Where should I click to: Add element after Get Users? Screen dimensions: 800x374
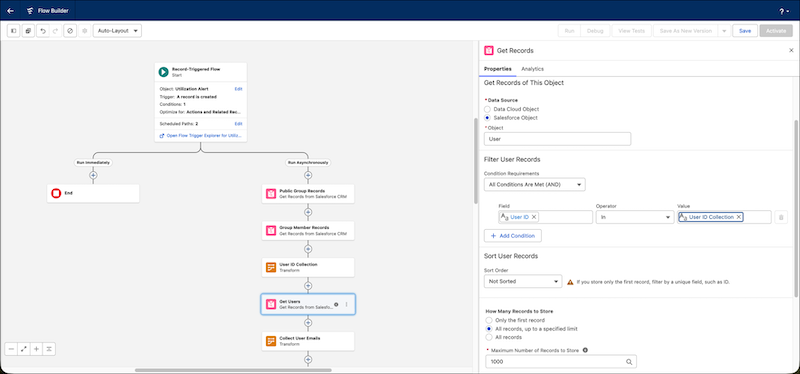pyautogui.click(x=308, y=322)
